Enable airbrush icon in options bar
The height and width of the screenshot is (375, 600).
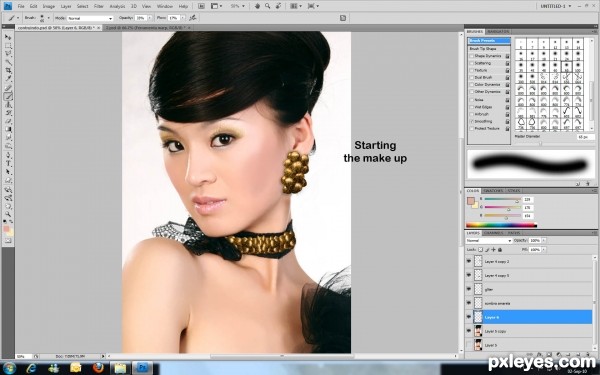coord(192,18)
